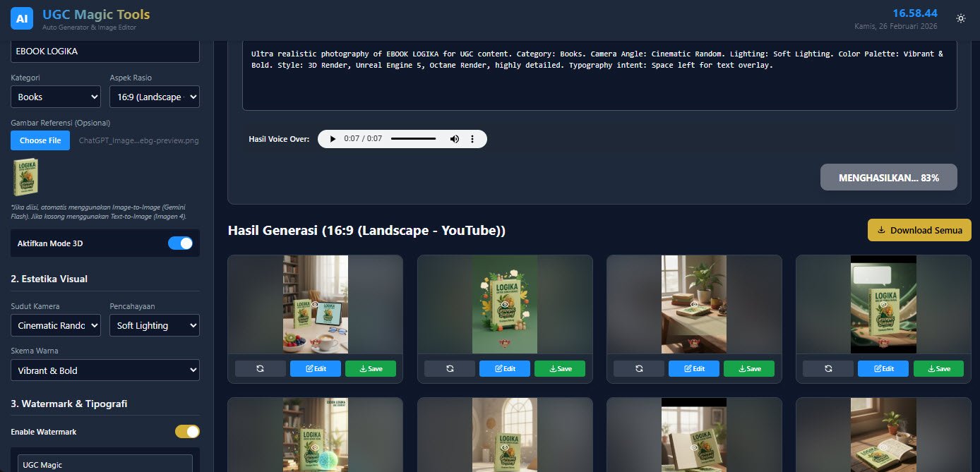Open the Sudut Kamera dropdown
Viewport: 980px width, 472px height.
point(56,325)
